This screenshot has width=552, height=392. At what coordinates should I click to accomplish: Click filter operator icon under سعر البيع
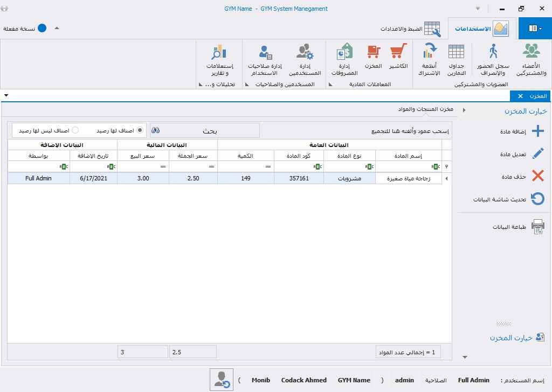coord(163,166)
